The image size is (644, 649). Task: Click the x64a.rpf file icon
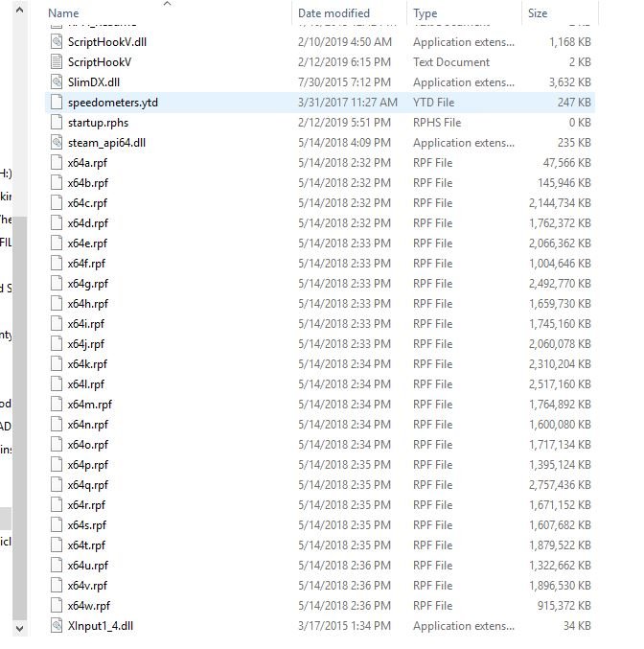click(x=57, y=163)
